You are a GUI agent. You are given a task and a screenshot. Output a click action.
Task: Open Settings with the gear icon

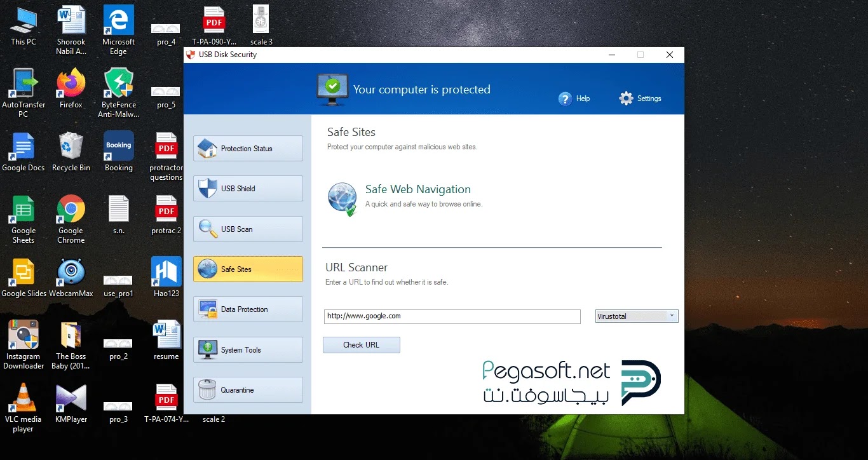point(641,98)
